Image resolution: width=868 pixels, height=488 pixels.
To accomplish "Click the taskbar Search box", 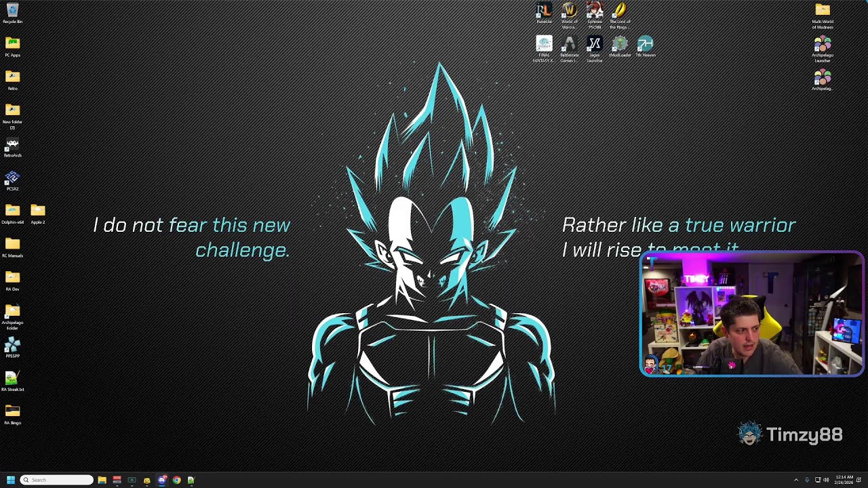I will point(57,480).
